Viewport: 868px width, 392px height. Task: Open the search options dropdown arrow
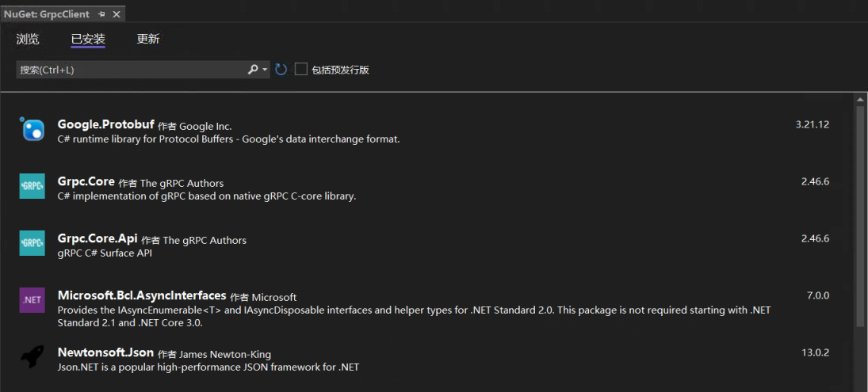(x=265, y=70)
